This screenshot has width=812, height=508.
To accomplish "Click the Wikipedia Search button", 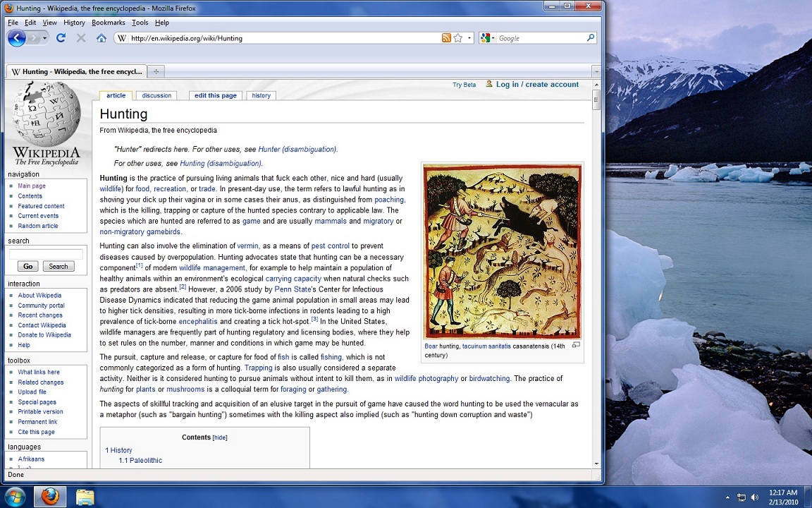I will 59,266.
